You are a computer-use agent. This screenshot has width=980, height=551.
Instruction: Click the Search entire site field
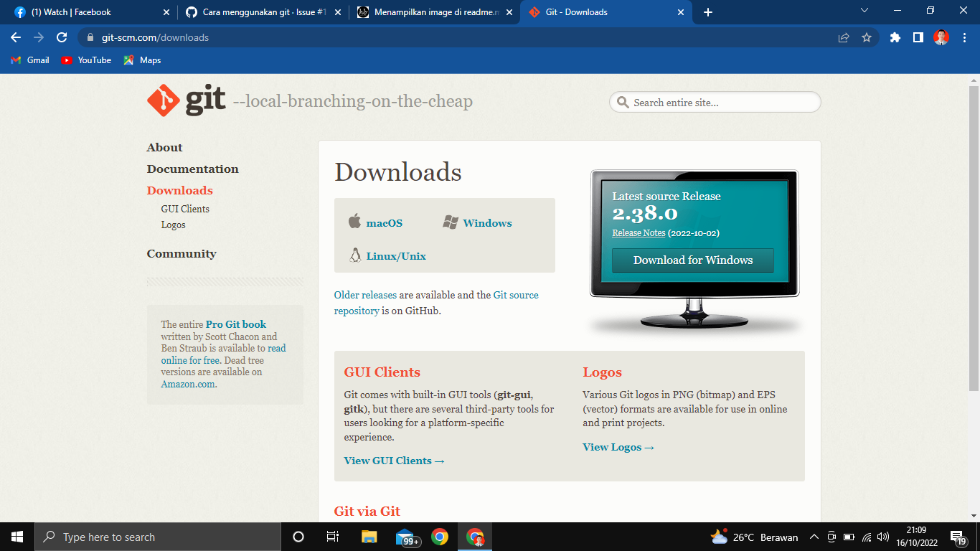pyautogui.click(x=715, y=102)
